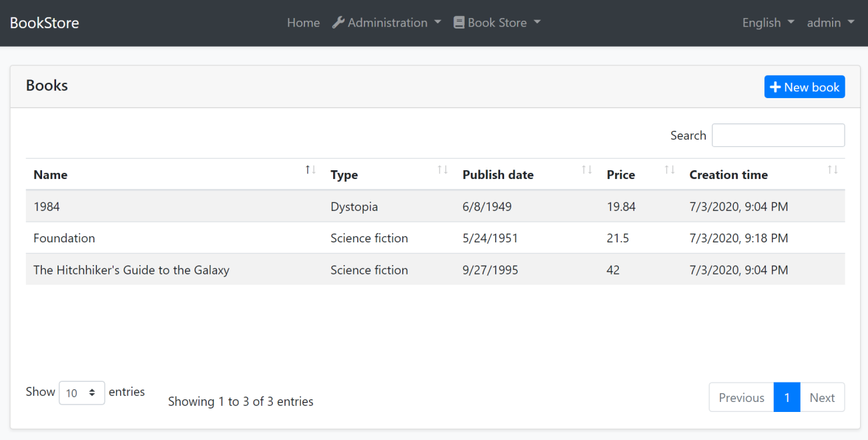The image size is (868, 440).
Task: Click the Next pagination button
Action: [x=822, y=397]
